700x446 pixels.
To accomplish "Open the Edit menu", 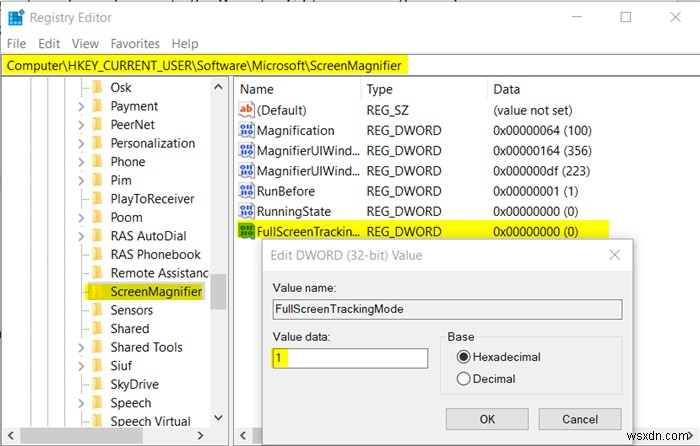I will [49, 44].
